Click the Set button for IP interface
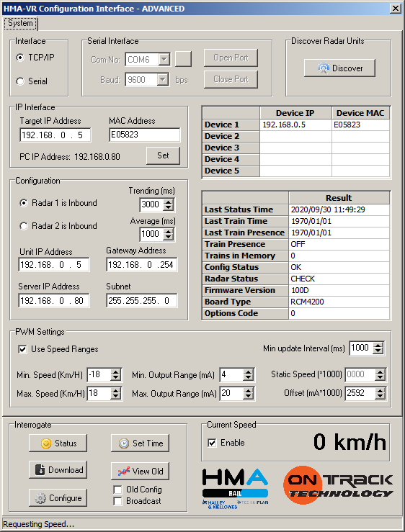405x532 pixels. [x=163, y=155]
